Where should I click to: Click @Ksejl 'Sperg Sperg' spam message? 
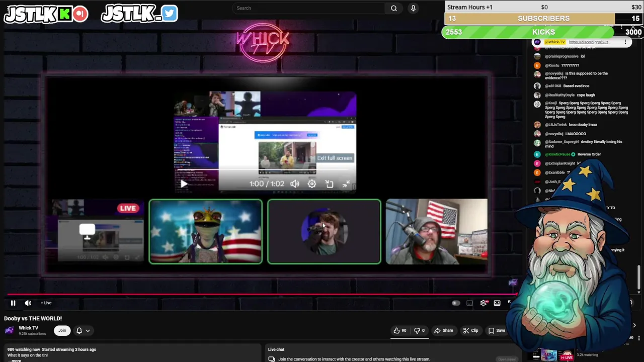586,110
